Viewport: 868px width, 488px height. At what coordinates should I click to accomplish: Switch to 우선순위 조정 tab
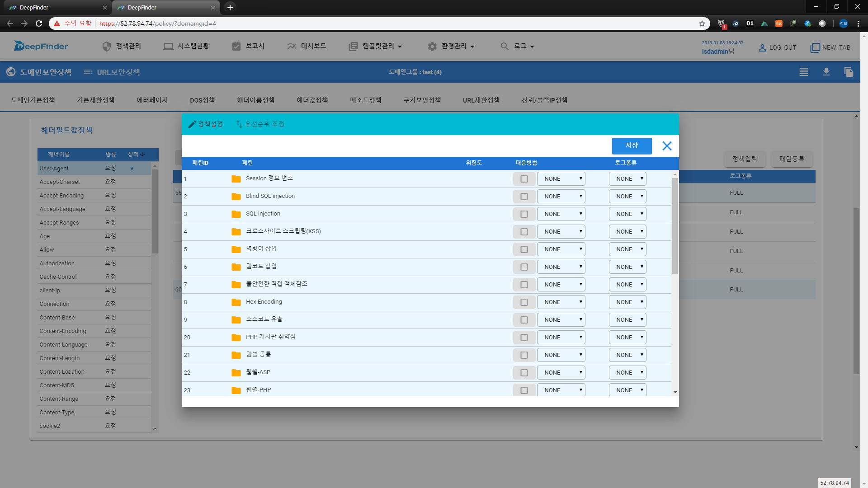pyautogui.click(x=260, y=124)
